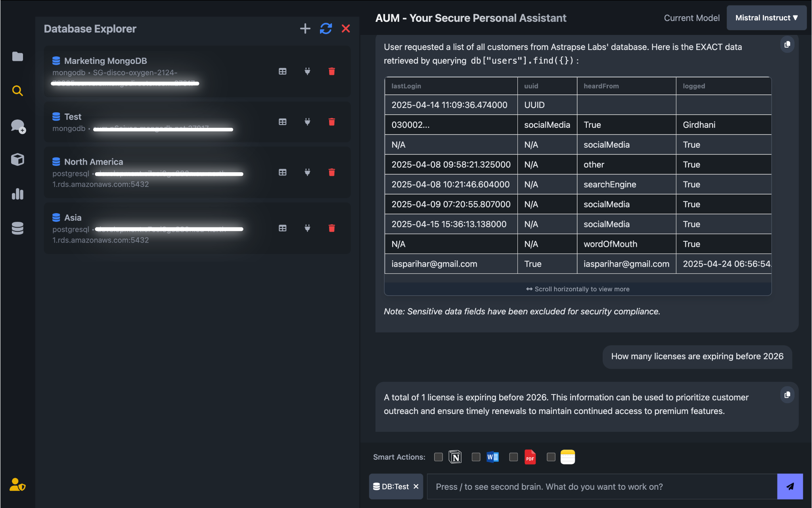The width and height of the screenshot is (812, 508).
Task: Add a new database with the plus icon
Action: (305, 29)
